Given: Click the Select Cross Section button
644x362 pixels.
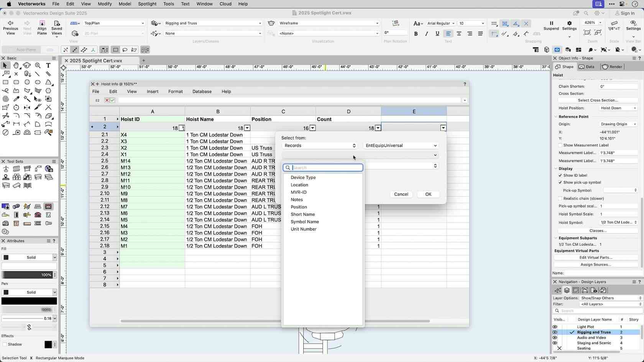Looking at the screenshot, I should [x=598, y=100].
